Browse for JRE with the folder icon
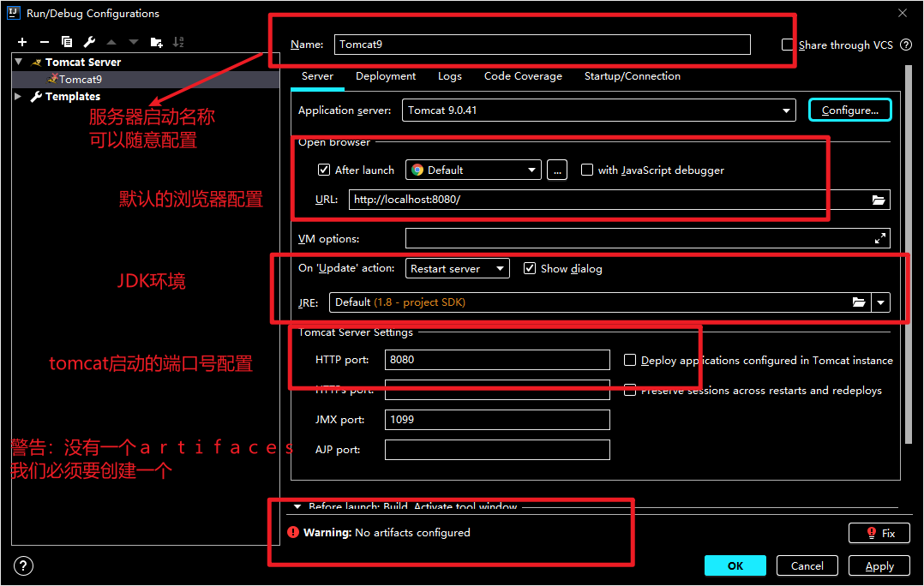Image resolution: width=924 pixels, height=586 pixels. [859, 302]
